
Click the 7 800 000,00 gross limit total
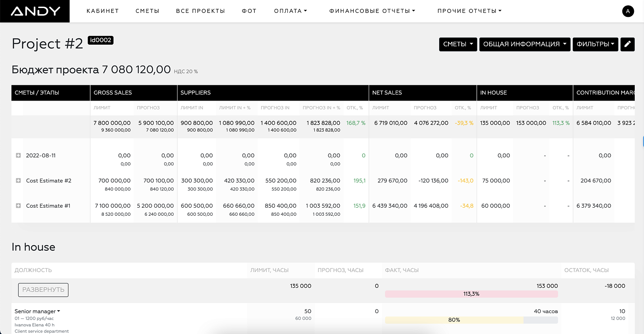click(x=112, y=123)
